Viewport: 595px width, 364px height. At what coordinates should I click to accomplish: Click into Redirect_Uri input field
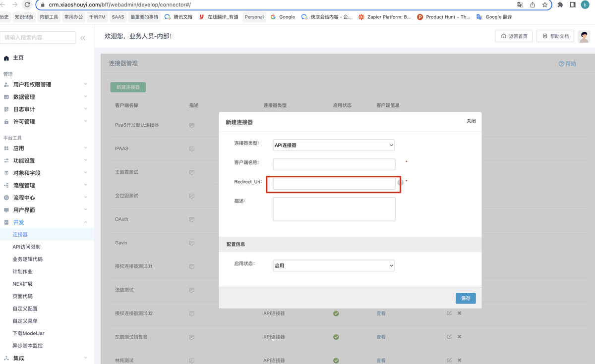334,184
